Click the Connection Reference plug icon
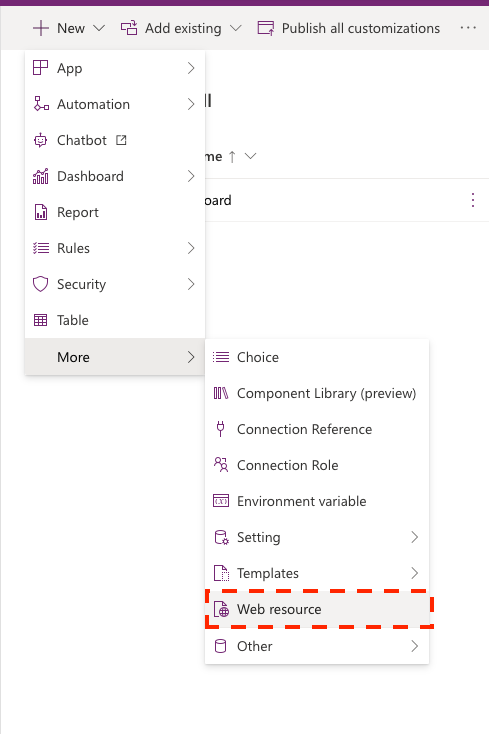This screenshot has width=489, height=734. [x=220, y=429]
